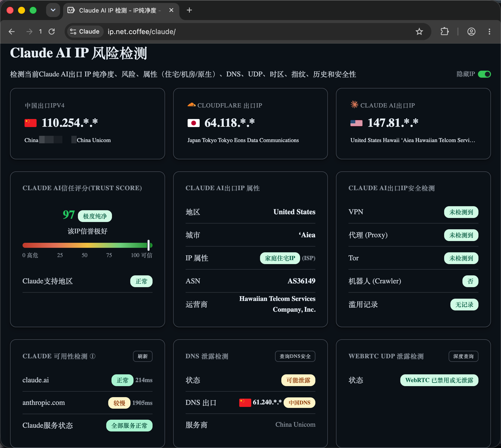Click the China flag beside 110.254.*.*
Viewport: 501px width, 448px height.
pos(31,123)
